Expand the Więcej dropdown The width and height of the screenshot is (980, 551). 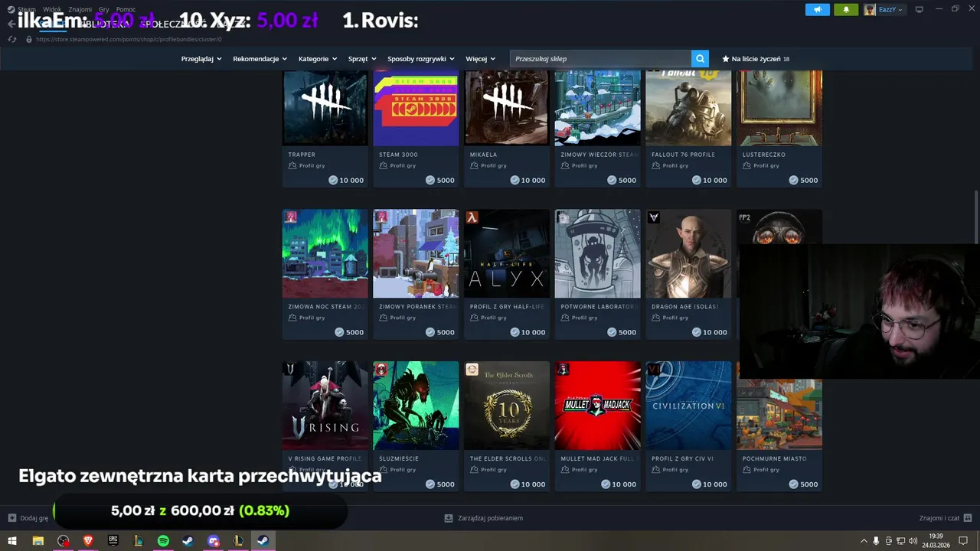(x=480, y=58)
